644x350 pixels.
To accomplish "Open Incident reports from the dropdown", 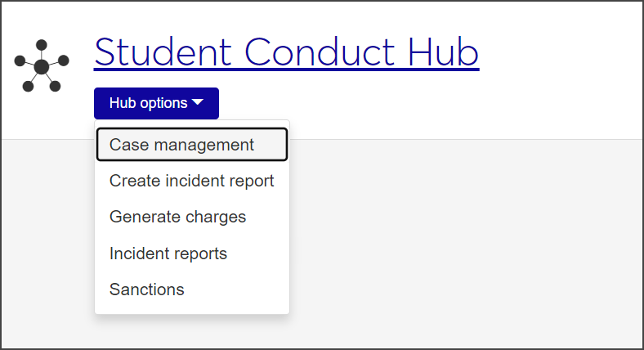I will point(168,254).
